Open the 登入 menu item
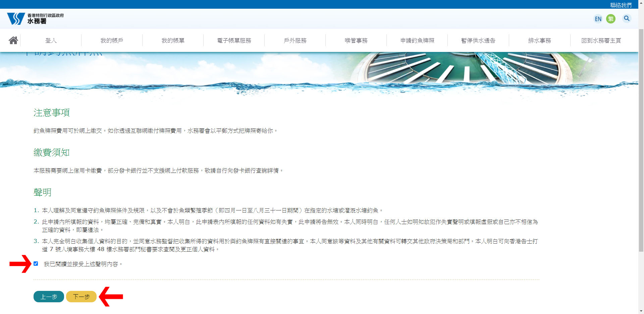 [51, 40]
